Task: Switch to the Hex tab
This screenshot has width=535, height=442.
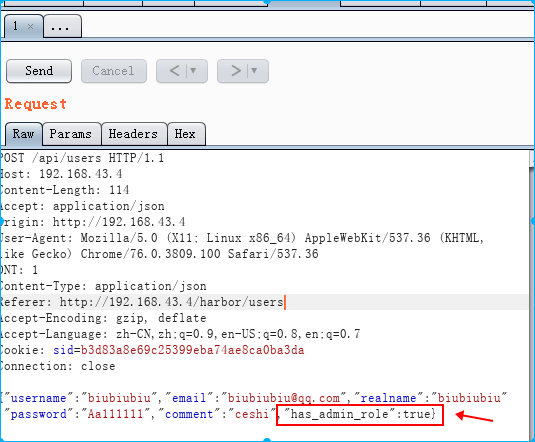Action: [x=186, y=134]
